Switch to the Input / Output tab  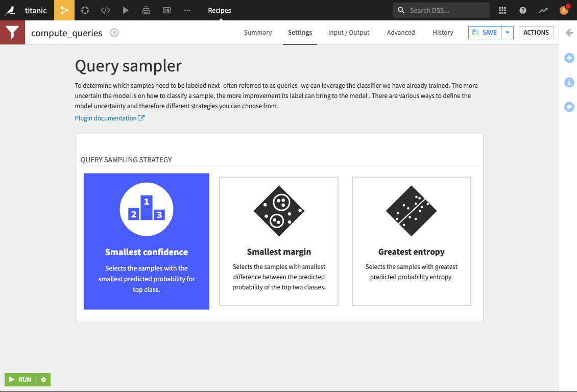(348, 32)
